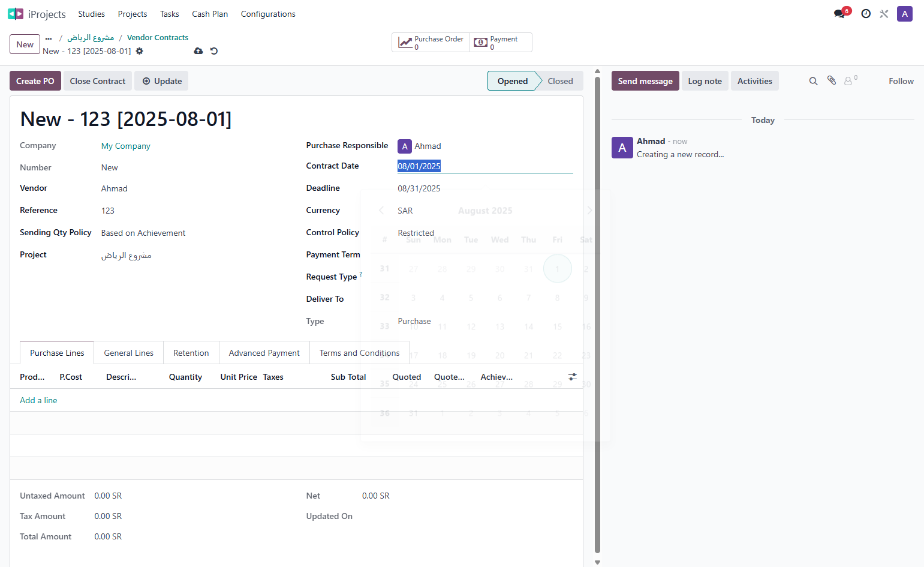Open the Studies menu
This screenshot has height=567, width=924.
point(91,14)
